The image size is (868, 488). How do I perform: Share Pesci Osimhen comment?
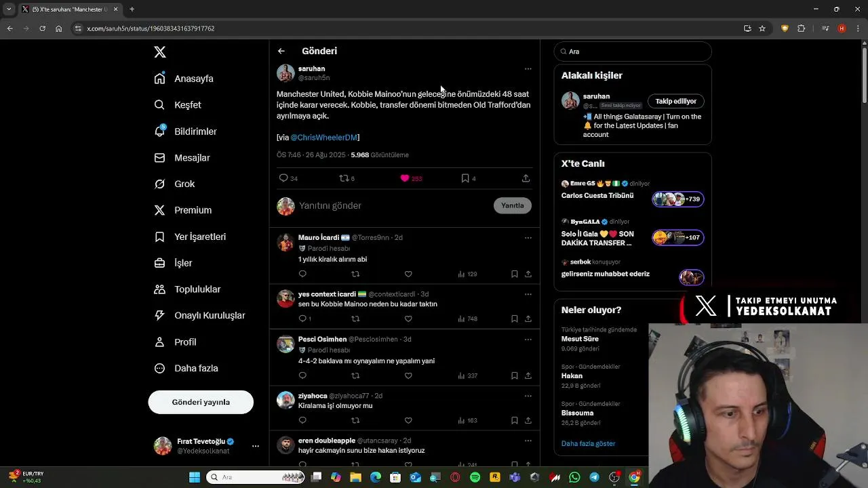(528, 375)
